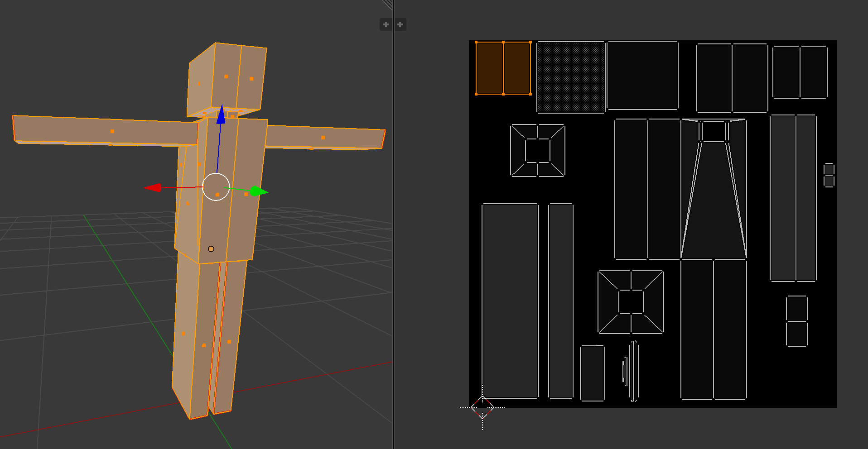
Task: Click the green Y-axis manipulator arrow
Action: point(259,191)
